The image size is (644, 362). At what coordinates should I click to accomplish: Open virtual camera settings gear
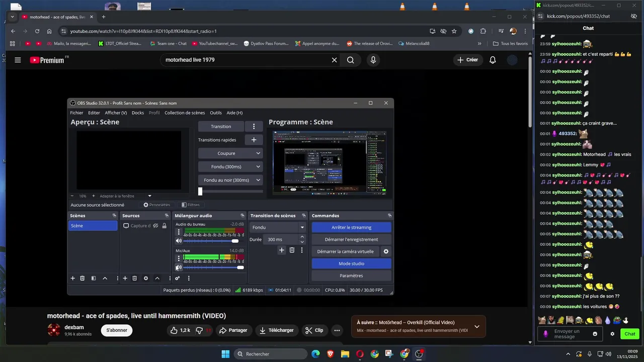coord(386,251)
